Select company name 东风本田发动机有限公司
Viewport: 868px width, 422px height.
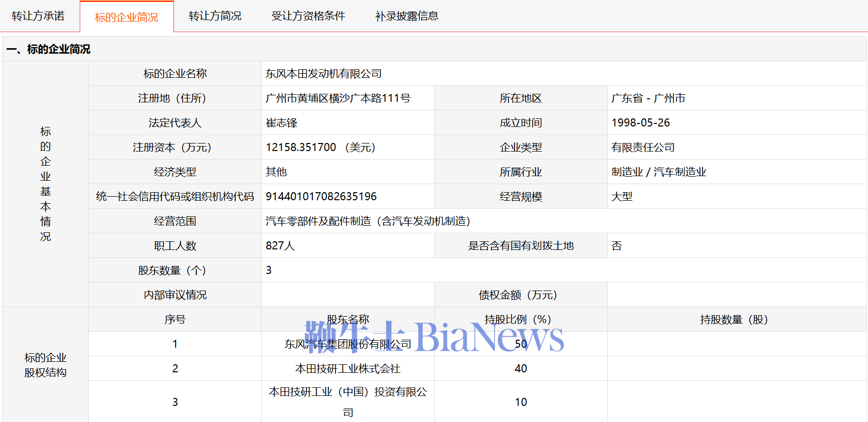point(323,74)
